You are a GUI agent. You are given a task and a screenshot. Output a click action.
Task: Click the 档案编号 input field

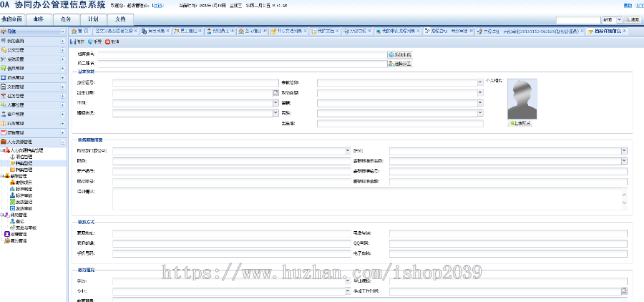242,54
